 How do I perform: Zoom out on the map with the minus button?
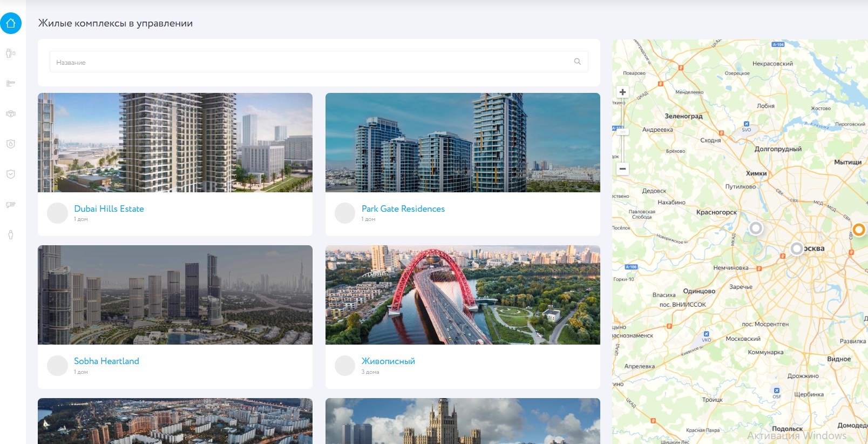622,169
